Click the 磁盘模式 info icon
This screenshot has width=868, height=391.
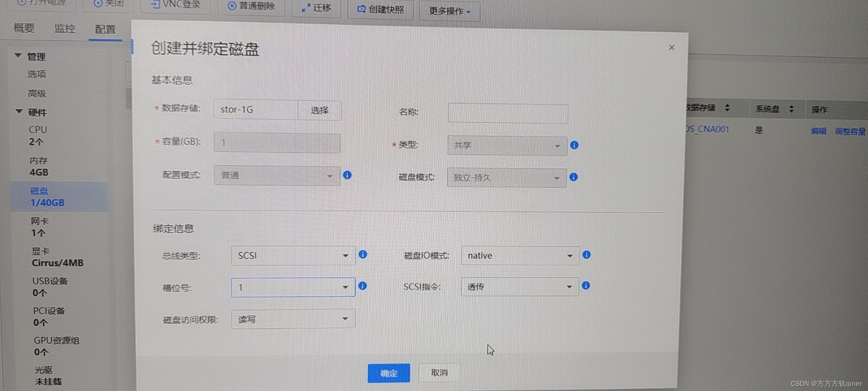574,177
